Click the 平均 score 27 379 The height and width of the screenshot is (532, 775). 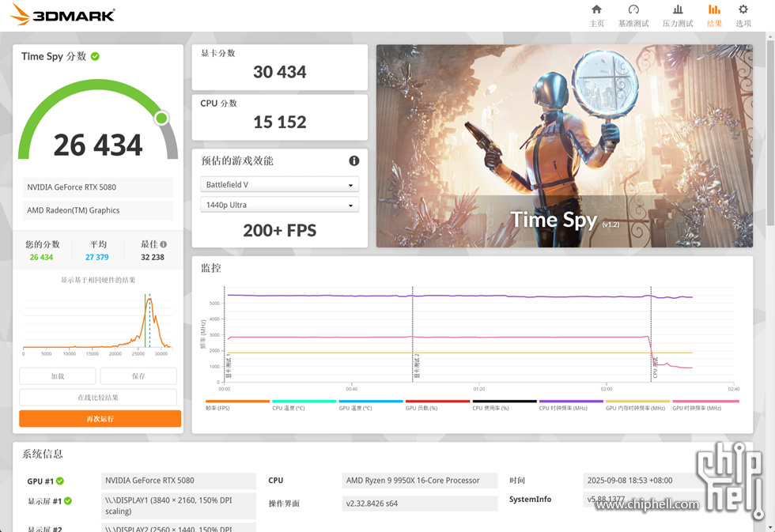pyautogui.click(x=96, y=258)
